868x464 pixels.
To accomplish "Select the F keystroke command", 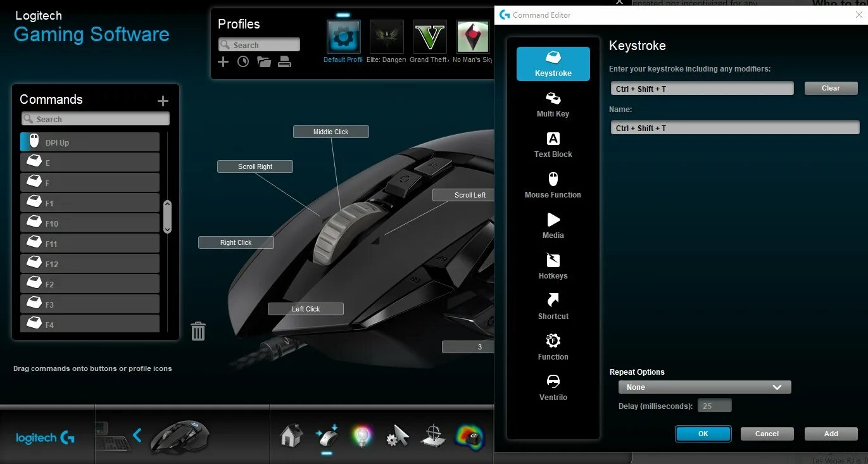I will (90, 182).
